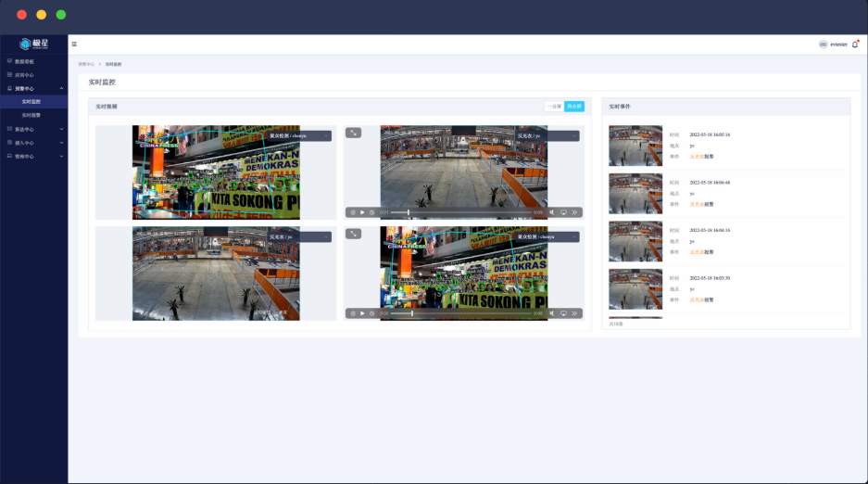868x484 pixels.
Task: Click screen-cast icon on top-right video
Action: pos(563,212)
